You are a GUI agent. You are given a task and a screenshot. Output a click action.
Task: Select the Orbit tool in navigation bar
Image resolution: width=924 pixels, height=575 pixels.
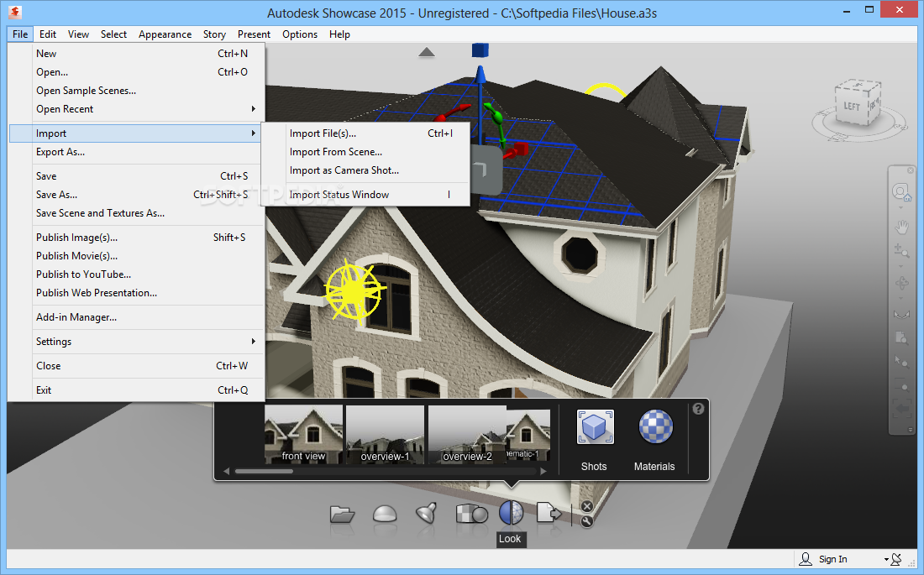click(x=902, y=283)
